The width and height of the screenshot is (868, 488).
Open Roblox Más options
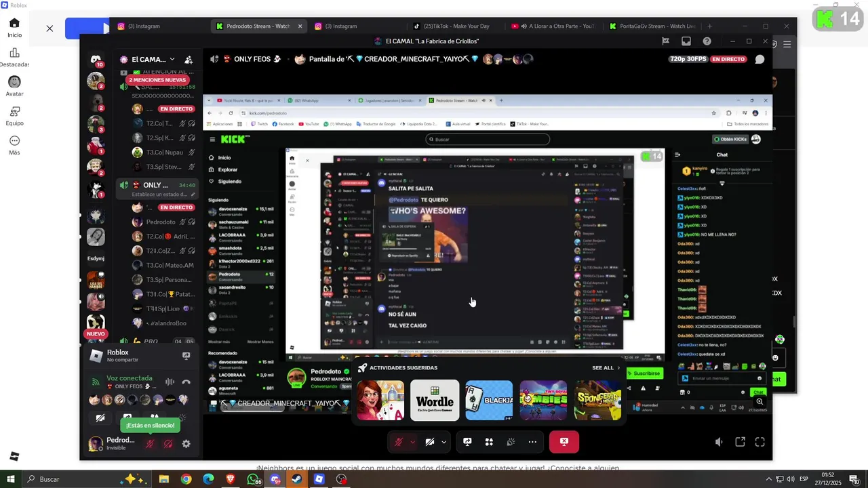click(x=14, y=144)
